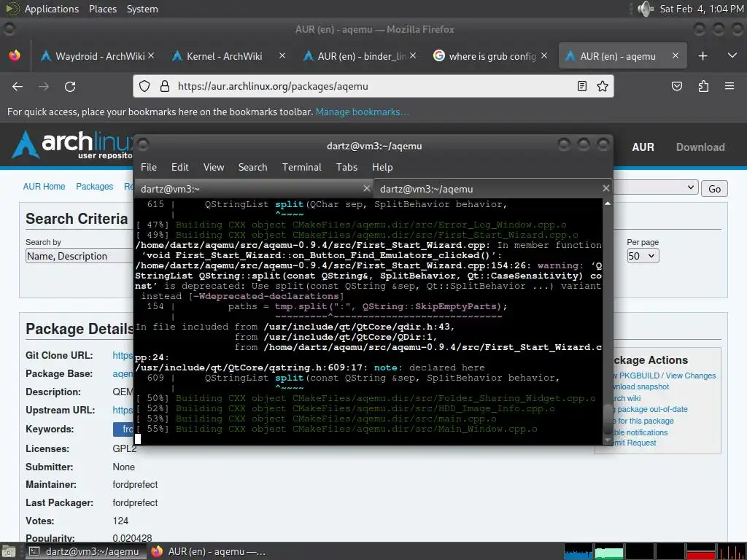Viewport: 747px width, 560px height.
Task: Switch to Waydroid - ArchWiki tab
Action: click(x=98, y=56)
